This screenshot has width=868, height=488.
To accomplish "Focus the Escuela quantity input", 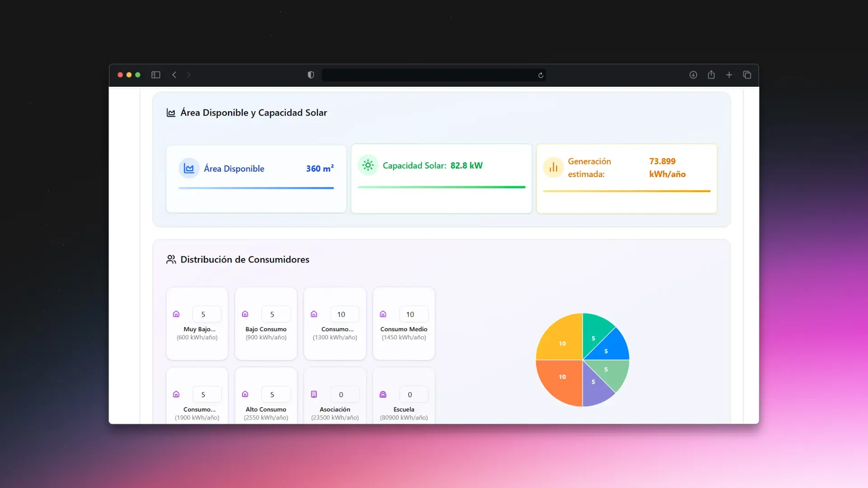I will [413, 394].
